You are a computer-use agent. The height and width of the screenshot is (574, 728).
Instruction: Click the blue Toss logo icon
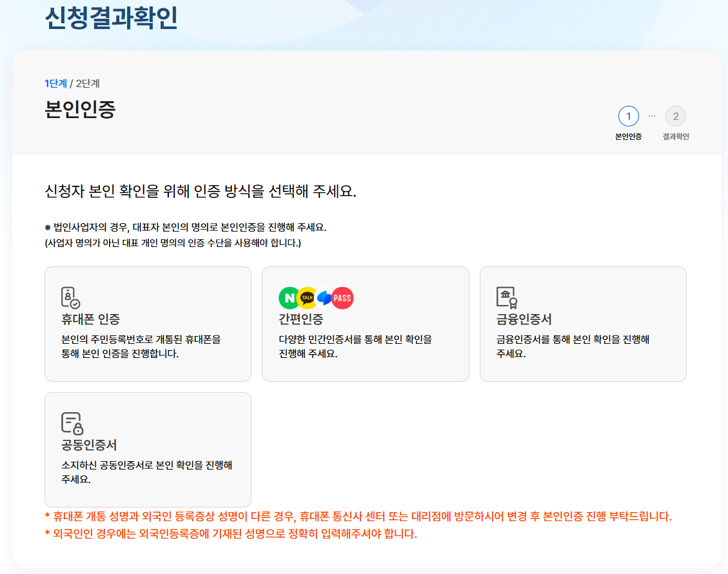pos(324,298)
